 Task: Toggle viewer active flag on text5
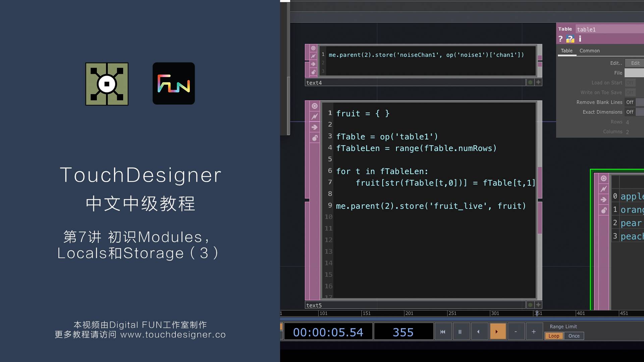pyautogui.click(x=315, y=106)
